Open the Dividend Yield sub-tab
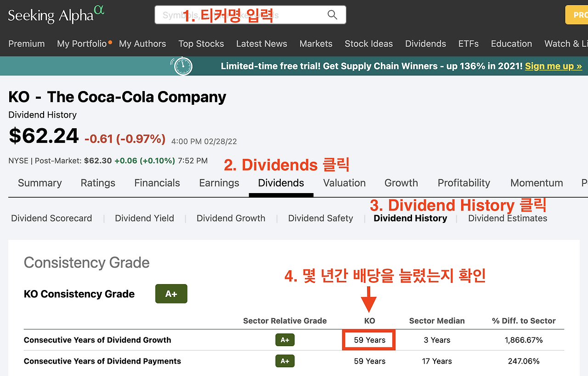The height and width of the screenshot is (376, 588). pos(144,218)
